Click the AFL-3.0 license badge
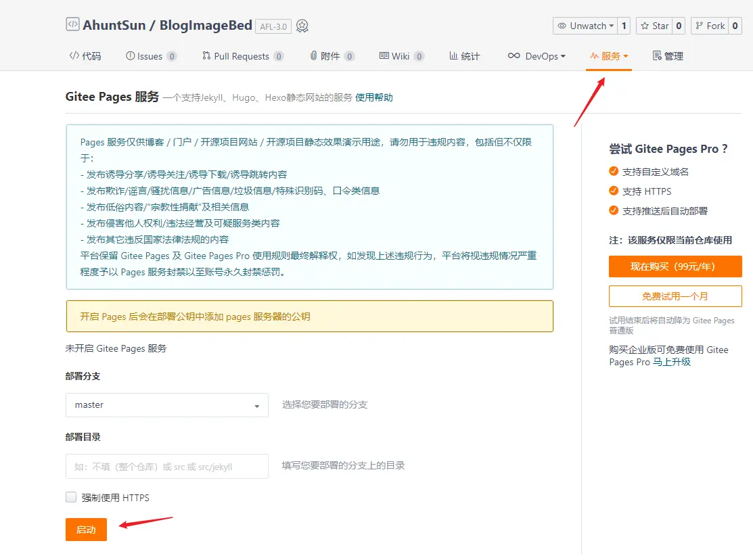Screen dimensions: 753x560 273,26
